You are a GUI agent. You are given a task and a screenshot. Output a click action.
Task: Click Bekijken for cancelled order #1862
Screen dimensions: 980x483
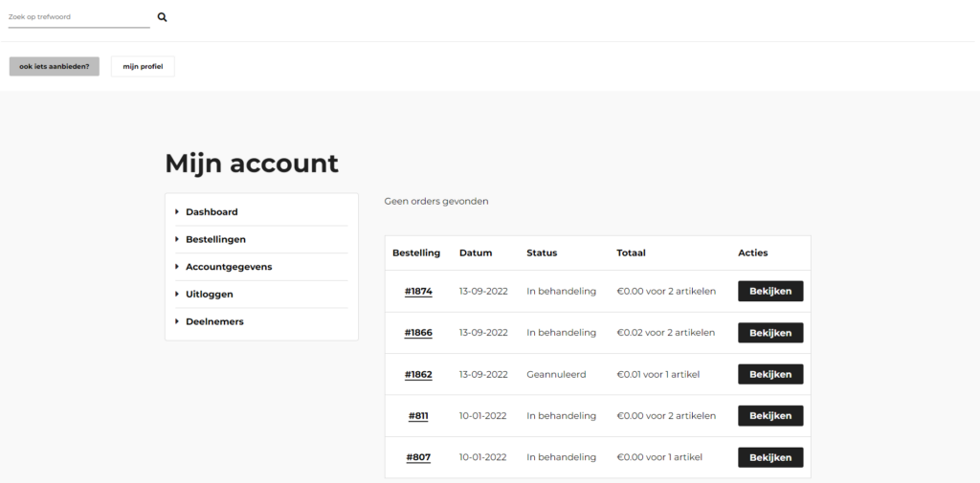(x=770, y=374)
